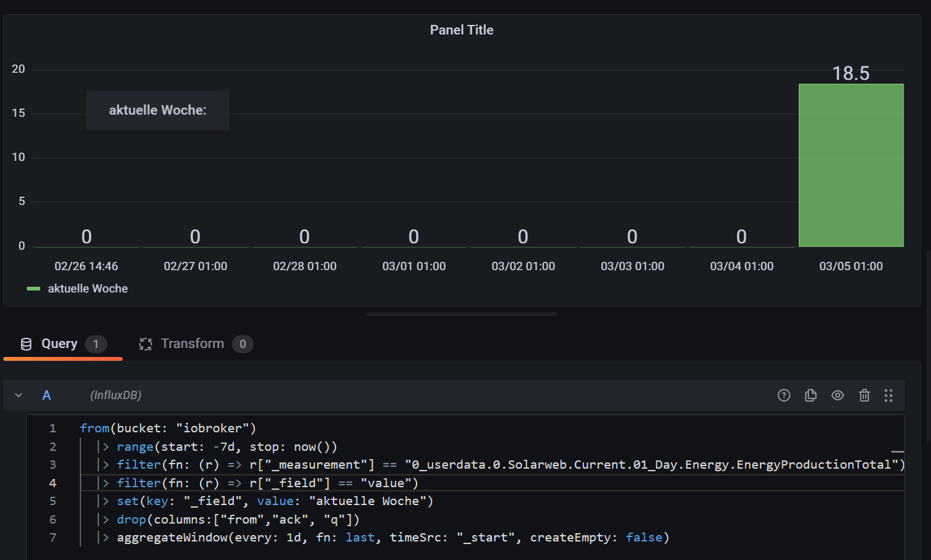Place cursor on the from(bucket) line
Screen dimensions: 931x560
coord(168,428)
